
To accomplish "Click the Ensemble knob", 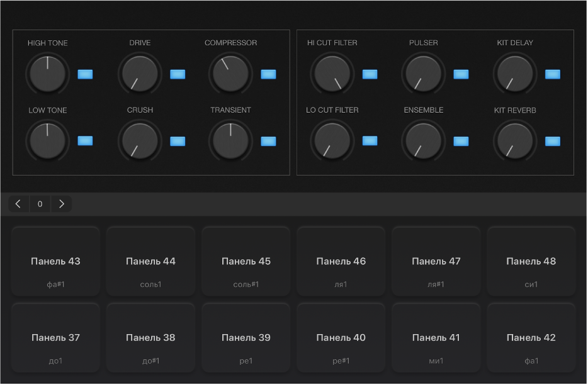I will coord(423,141).
